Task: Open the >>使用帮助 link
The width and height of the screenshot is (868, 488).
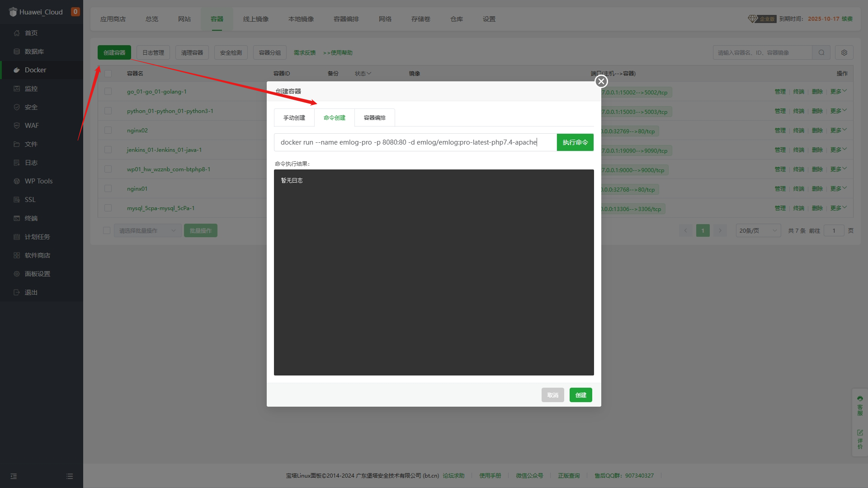Action: click(338, 53)
